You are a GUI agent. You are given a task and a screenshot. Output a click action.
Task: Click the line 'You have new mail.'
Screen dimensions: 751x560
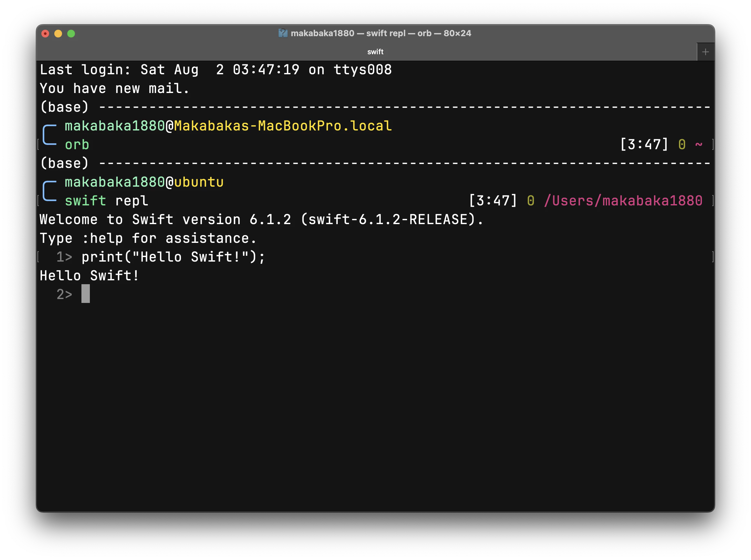click(114, 88)
